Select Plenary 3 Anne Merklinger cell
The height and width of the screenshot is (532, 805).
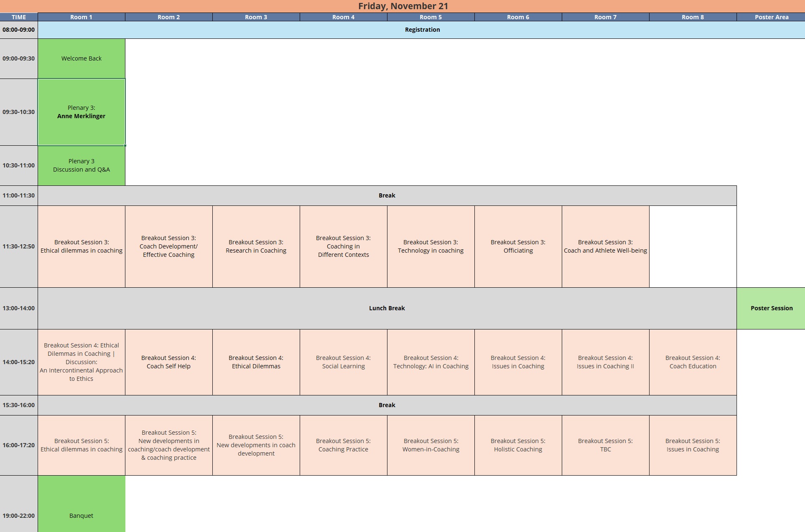(82, 112)
